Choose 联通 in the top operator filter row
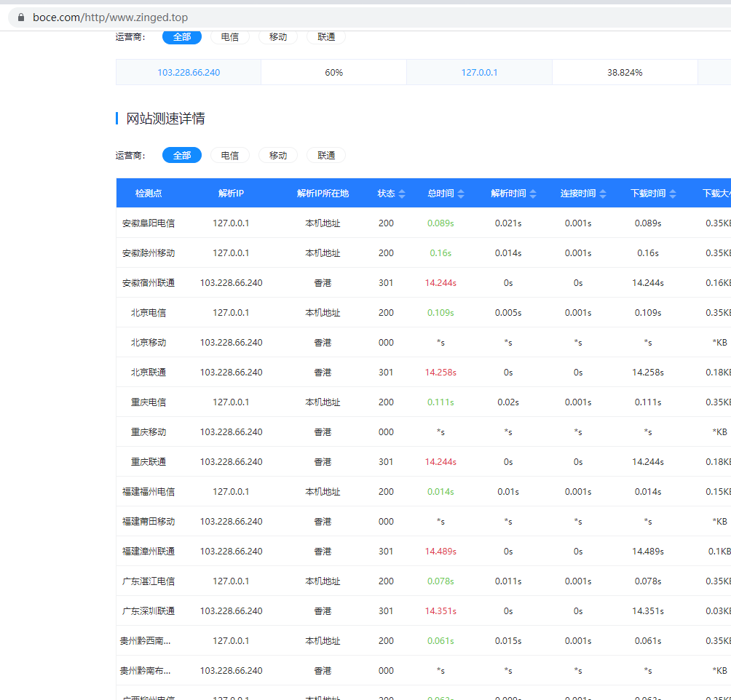 (326, 37)
